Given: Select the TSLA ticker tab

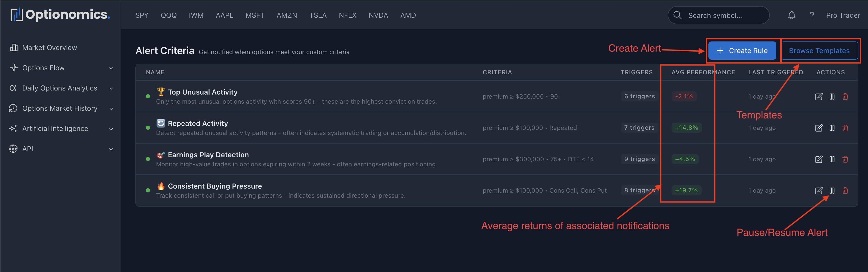Looking at the screenshot, I should (x=317, y=15).
